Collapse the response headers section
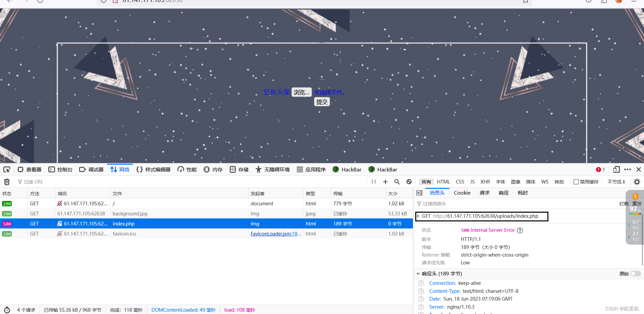This screenshot has height=314, width=644. click(418, 274)
